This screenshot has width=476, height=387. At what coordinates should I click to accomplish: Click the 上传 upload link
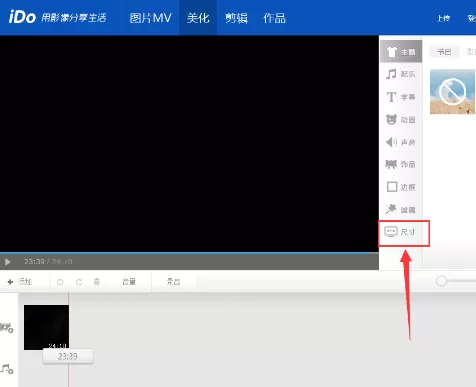443,18
